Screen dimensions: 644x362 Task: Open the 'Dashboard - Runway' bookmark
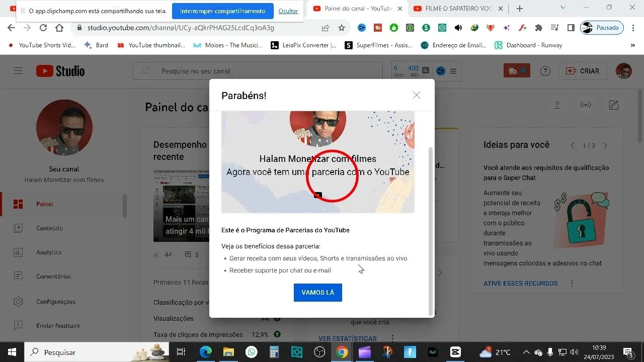528,45
